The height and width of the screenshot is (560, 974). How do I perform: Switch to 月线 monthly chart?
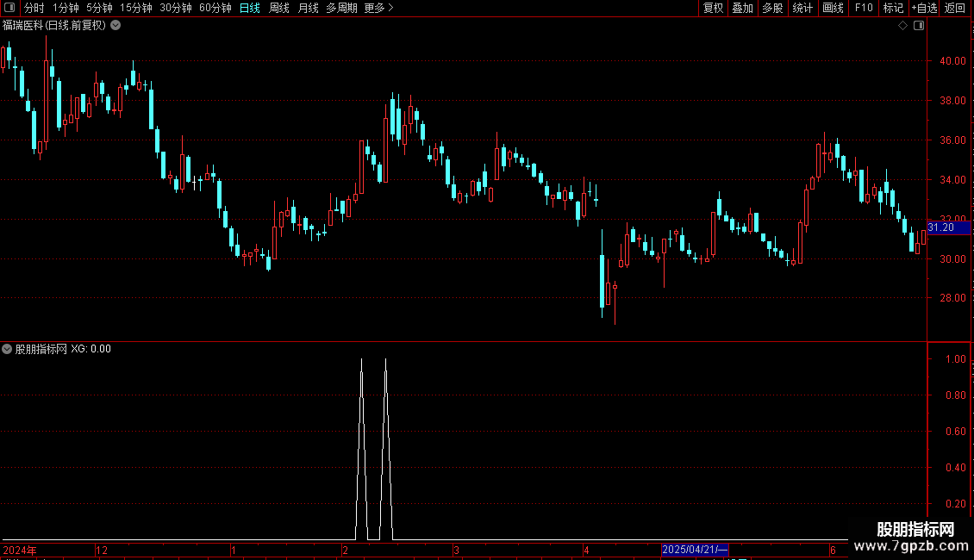(308, 8)
